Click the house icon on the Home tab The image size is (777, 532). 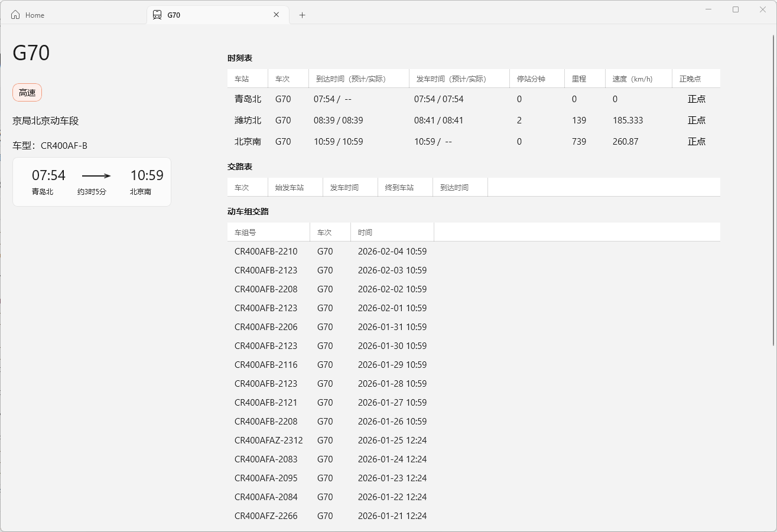tap(14, 14)
